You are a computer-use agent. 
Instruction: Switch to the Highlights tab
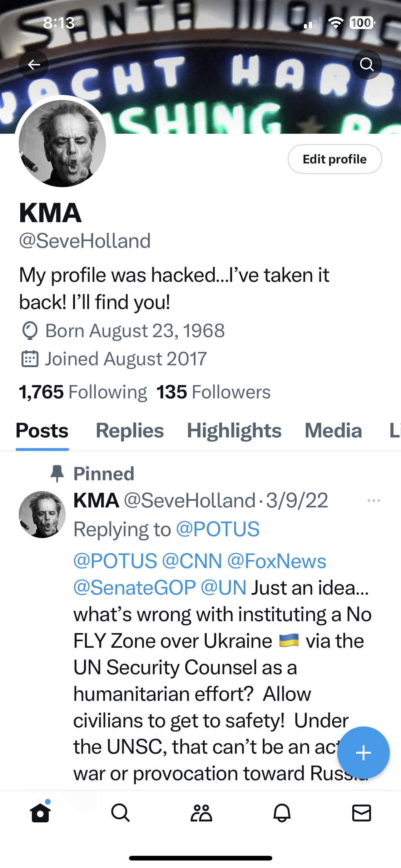tap(234, 430)
